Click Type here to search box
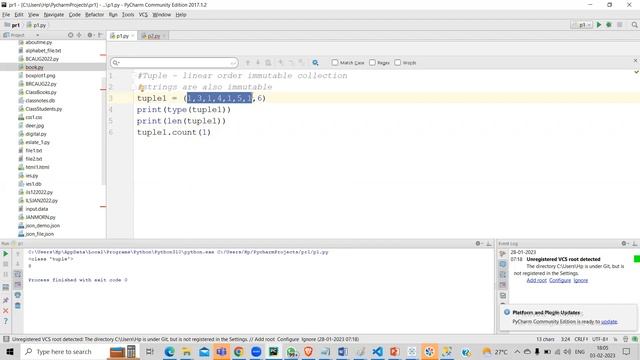Viewport: 640px width, 360px height. [x=64, y=351]
